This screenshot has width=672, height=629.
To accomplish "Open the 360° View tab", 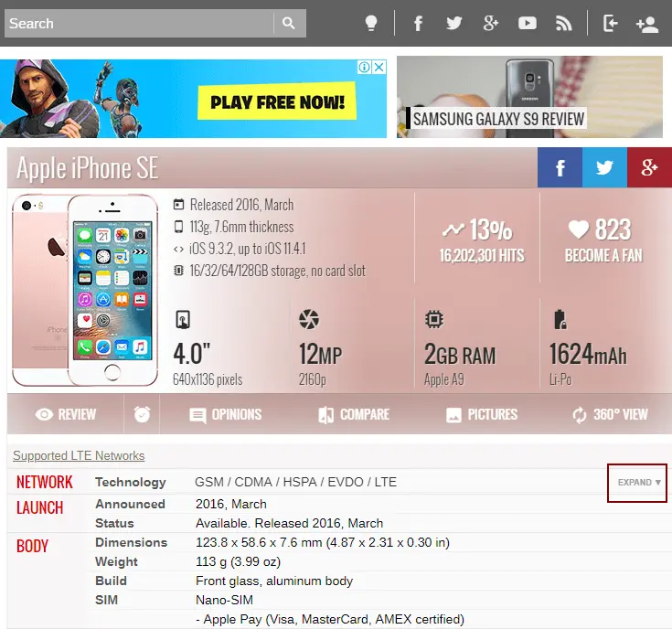I will point(610,414).
